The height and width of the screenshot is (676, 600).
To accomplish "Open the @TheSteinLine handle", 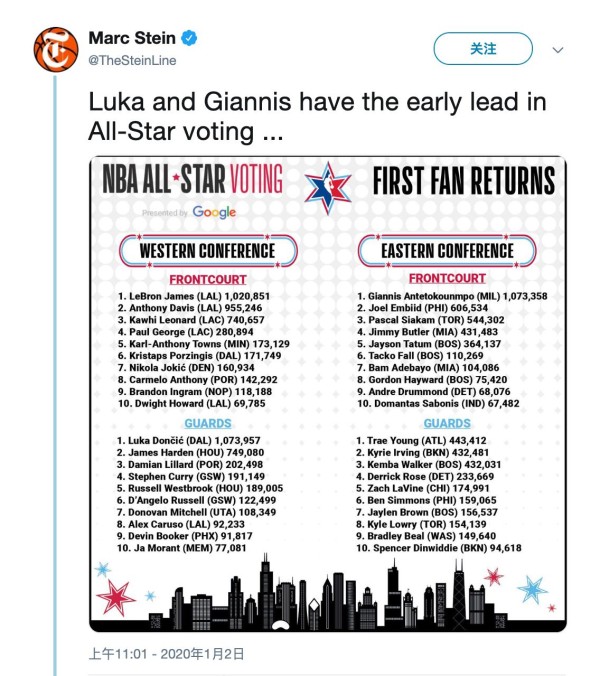I will [132, 60].
